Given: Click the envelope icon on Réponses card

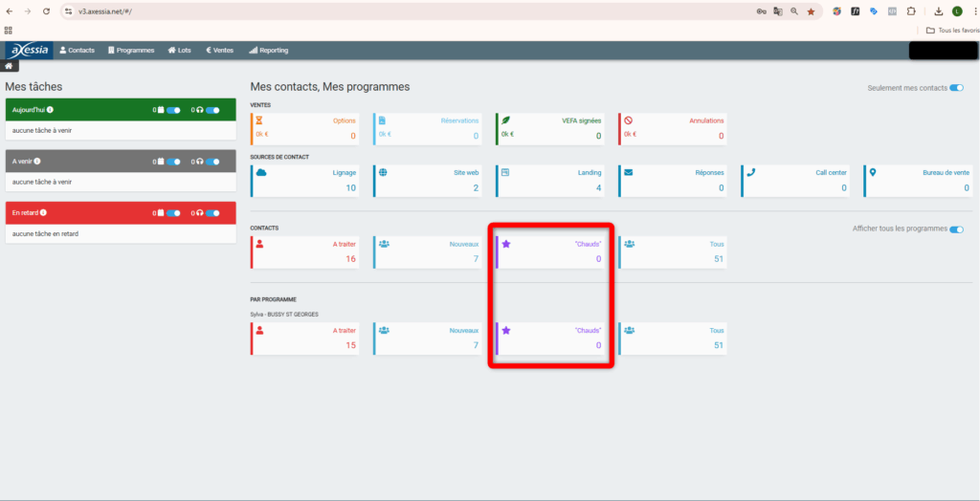Looking at the screenshot, I should pos(628,173).
